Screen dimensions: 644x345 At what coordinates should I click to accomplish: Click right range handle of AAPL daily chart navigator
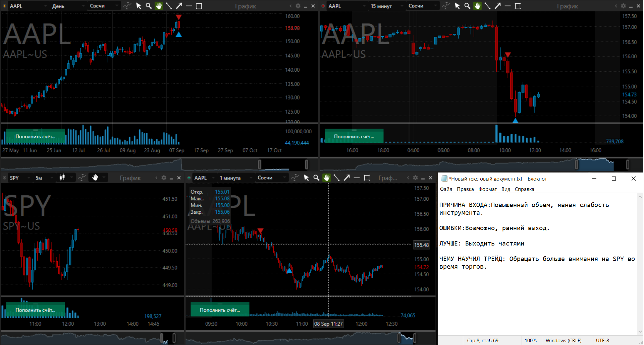307,164
